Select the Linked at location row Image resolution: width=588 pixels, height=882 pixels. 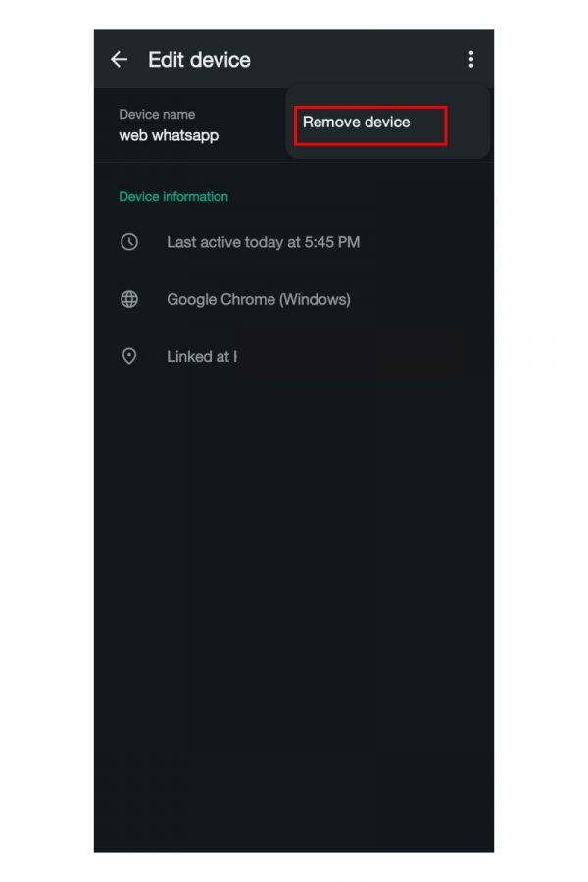click(294, 356)
